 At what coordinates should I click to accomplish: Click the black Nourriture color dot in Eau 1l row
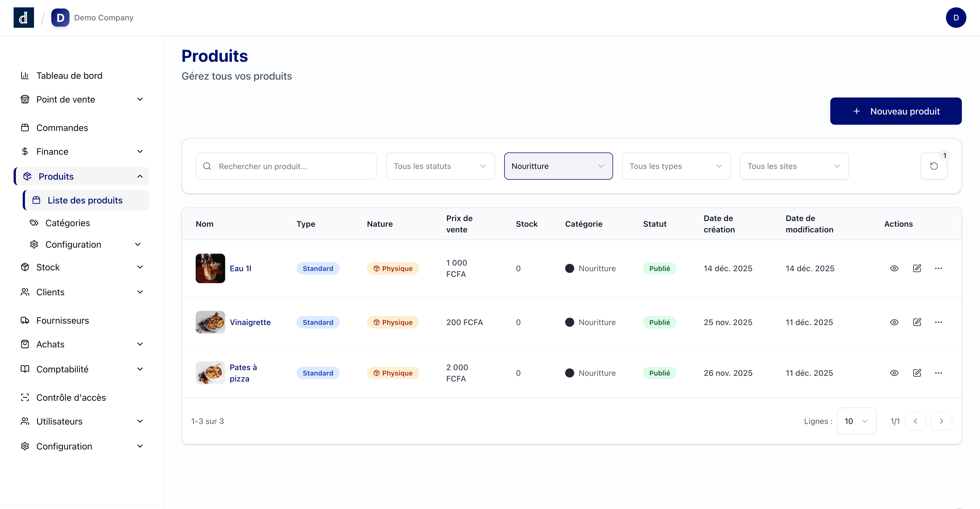[569, 268]
